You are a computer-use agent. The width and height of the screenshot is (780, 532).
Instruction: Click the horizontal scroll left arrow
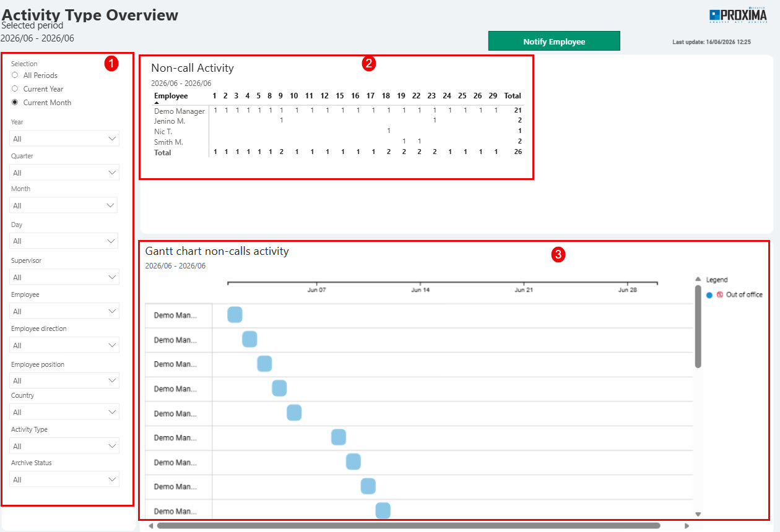150,526
